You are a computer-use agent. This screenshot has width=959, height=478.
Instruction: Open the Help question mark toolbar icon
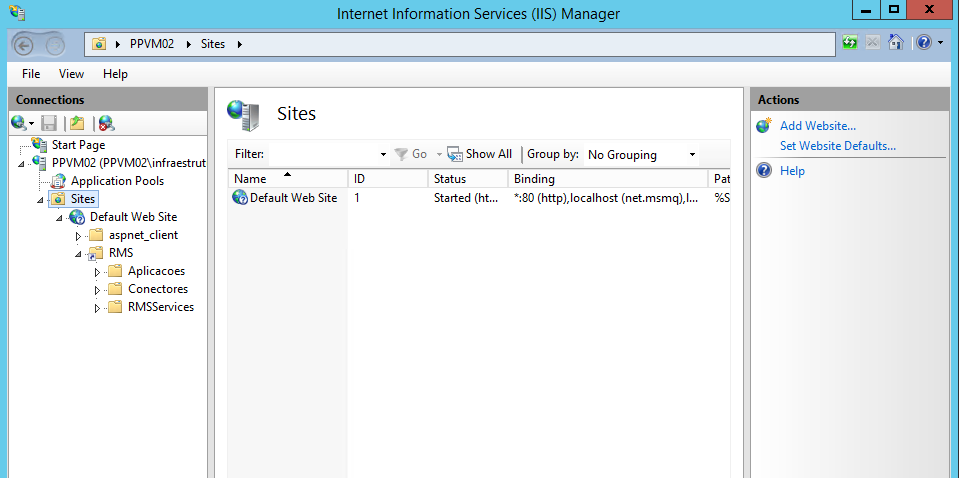(923, 43)
